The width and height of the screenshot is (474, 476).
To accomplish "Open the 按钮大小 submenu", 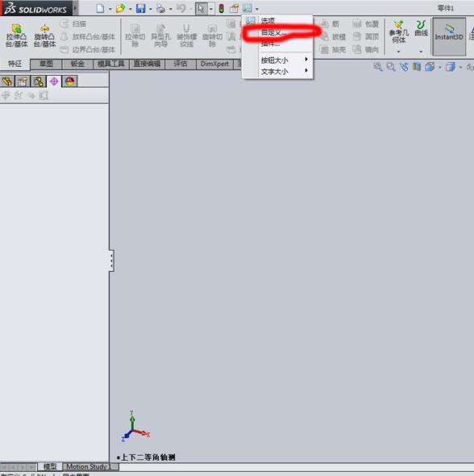I will coord(277,61).
